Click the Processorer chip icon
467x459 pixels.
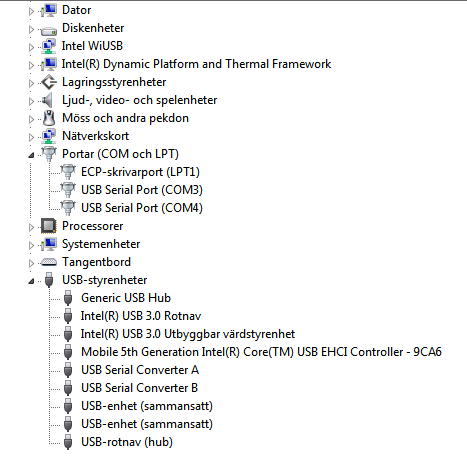[x=49, y=226]
